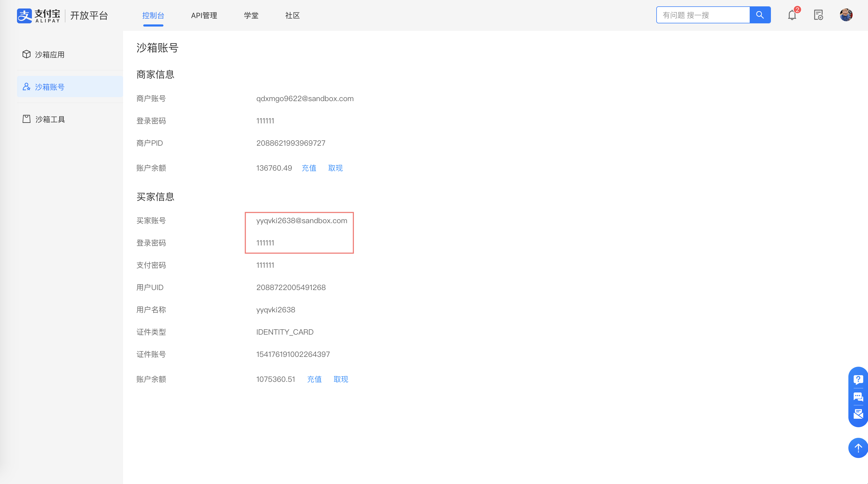Click into the 有问题 搜一搜 search field

point(703,15)
